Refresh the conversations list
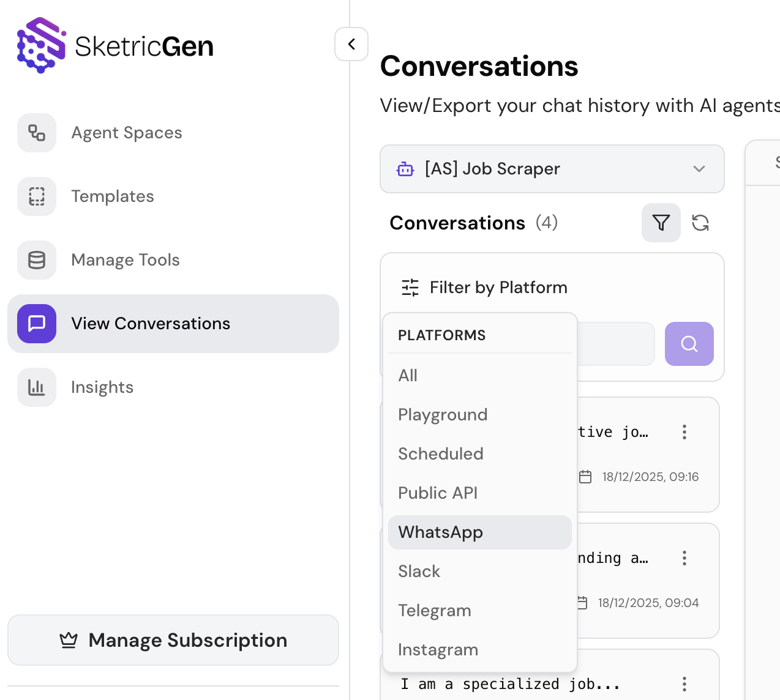 (x=700, y=223)
